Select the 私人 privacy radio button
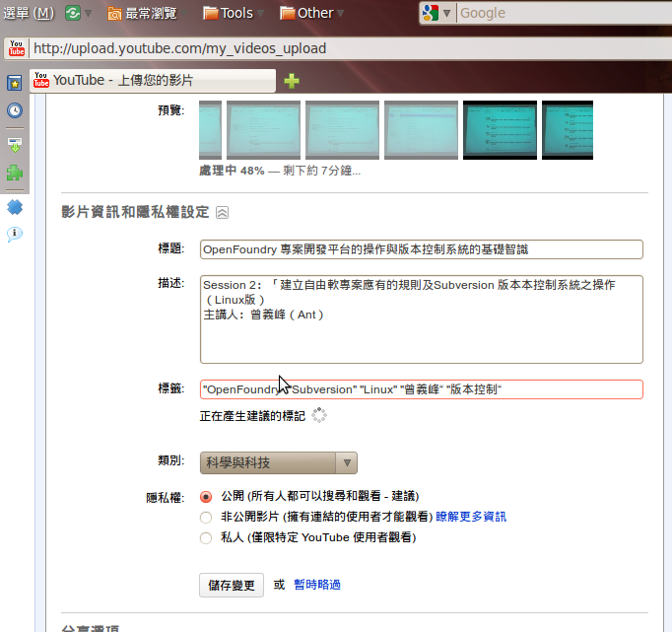 [206, 538]
